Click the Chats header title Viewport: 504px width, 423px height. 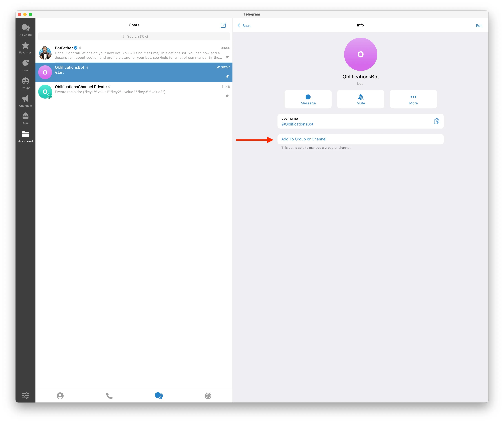point(134,25)
